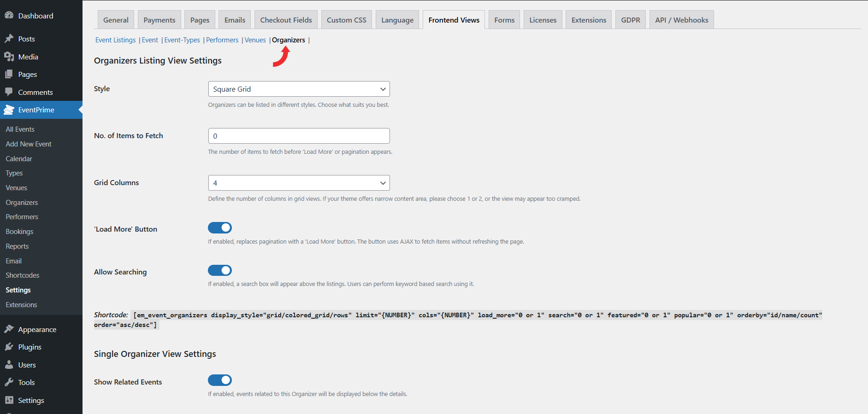
Task: Toggle Show Related Events off
Action: [x=220, y=380]
